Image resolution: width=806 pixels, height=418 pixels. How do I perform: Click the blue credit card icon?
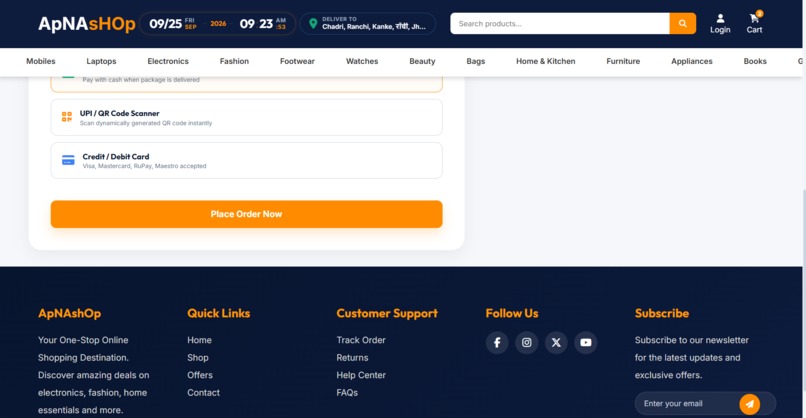[68, 160]
